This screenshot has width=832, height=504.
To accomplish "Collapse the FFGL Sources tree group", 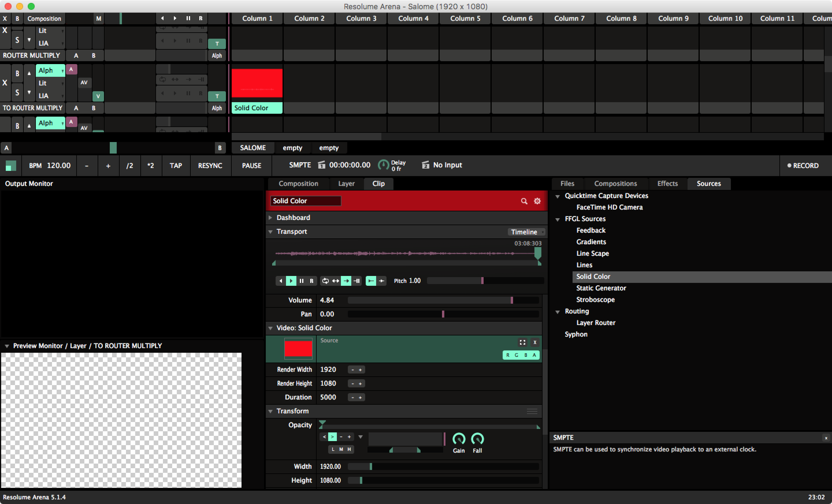I will [558, 219].
